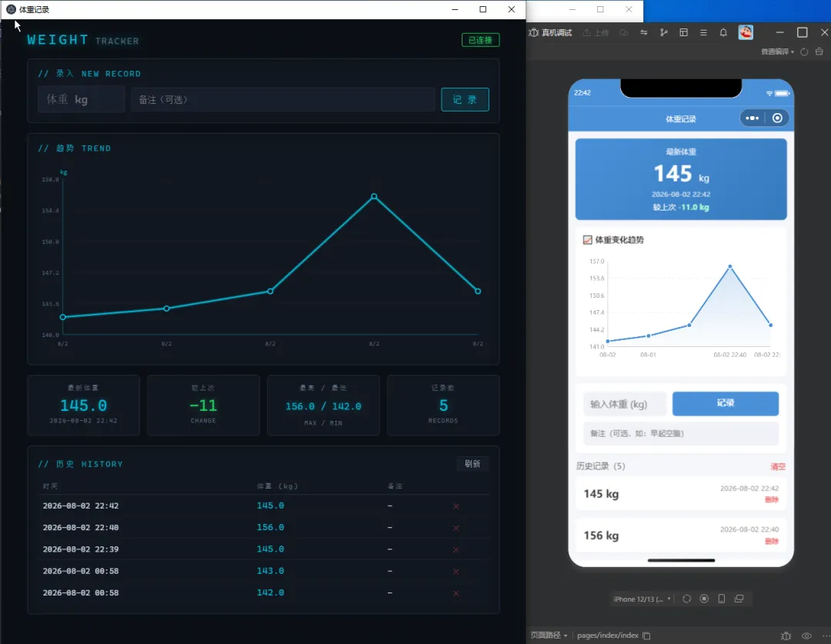Click the 2026-08-02 22:39 timestamp cell

81,549
